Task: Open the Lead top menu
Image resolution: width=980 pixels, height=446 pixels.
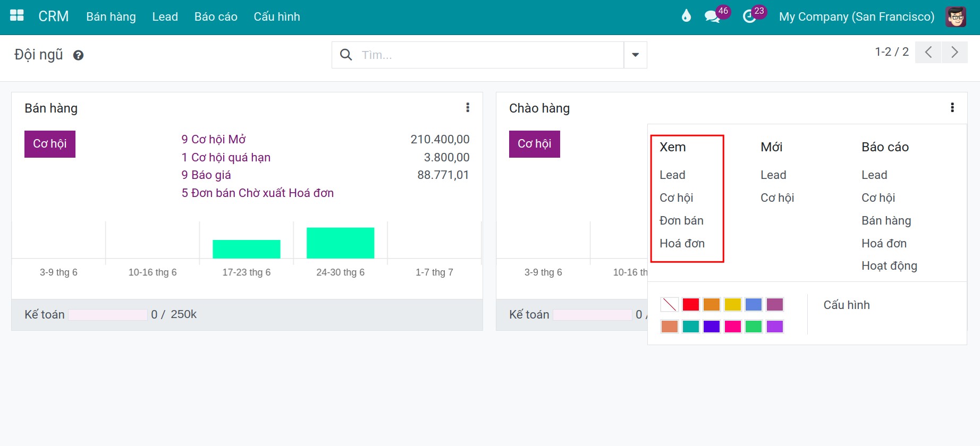Action: 165,16
